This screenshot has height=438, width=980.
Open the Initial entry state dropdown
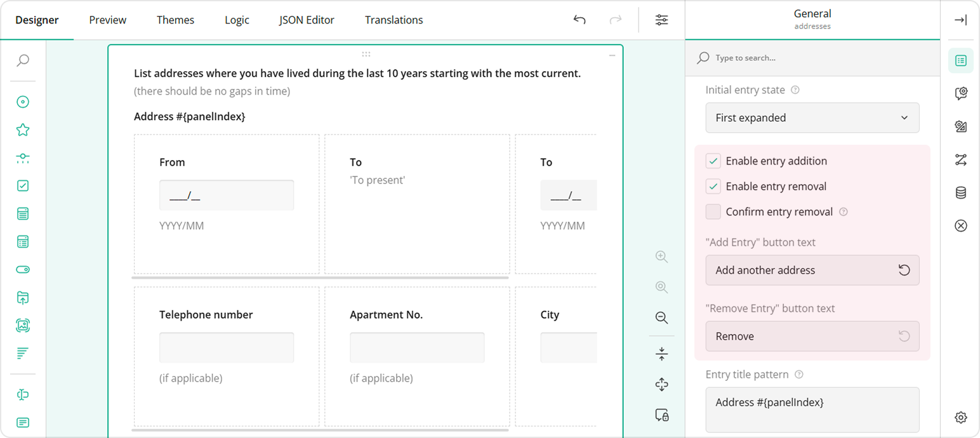(812, 117)
